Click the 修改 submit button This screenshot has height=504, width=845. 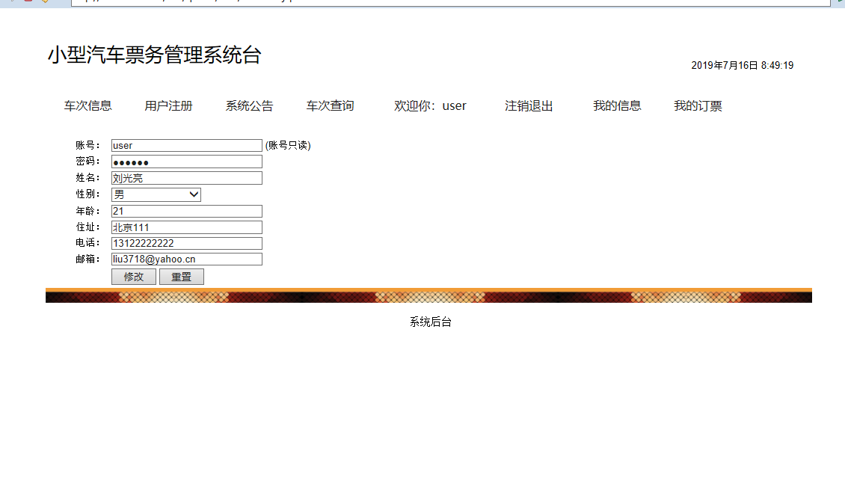pyautogui.click(x=133, y=276)
